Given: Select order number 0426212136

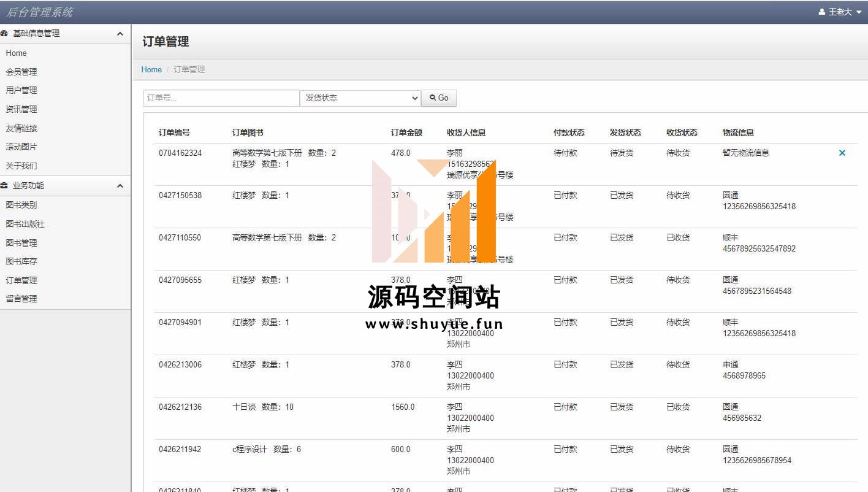Looking at the screenshot, I should (x=180, y=407).
